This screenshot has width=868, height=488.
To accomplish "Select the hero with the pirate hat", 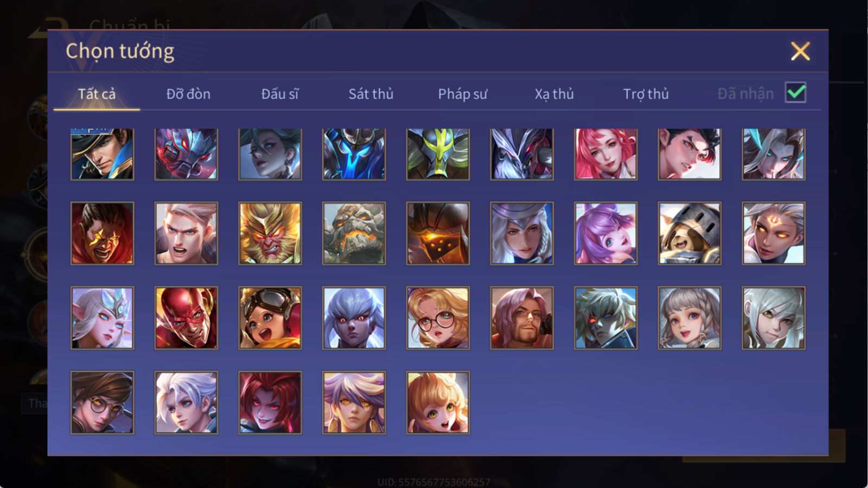I will point(102,154).
